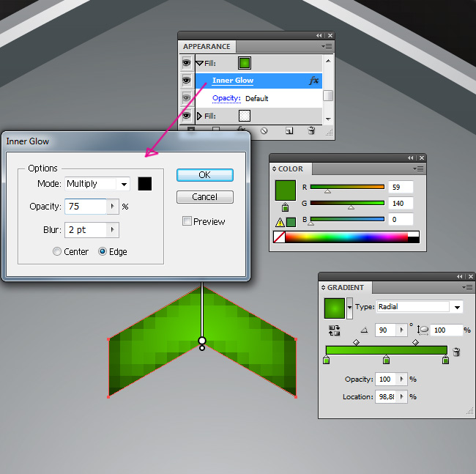This screenshot has width=476, height=474.
Task: Delete the gradient stop using the Gradient panel trash
Action: (x=456, y=352)
